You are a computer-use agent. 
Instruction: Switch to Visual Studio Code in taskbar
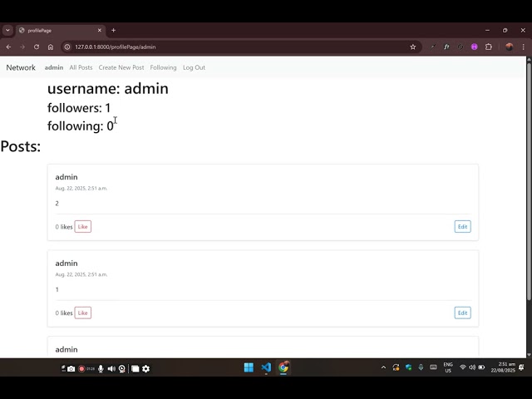[266, 367]
